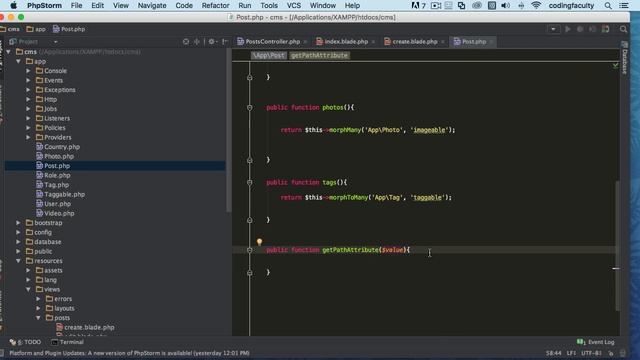Close the create.blade.php tab
This screenshot has height=360, width=640.
[x=442, y=42]
